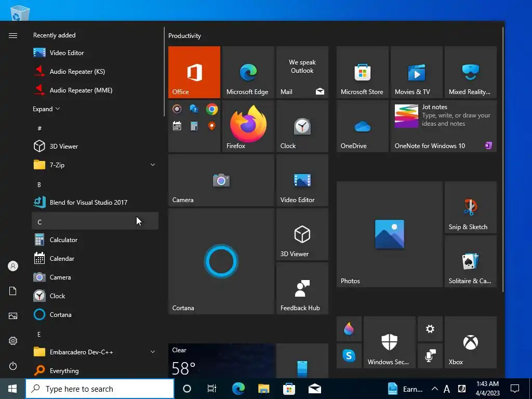Open Chrome icon in tile folder

point(212,109)
